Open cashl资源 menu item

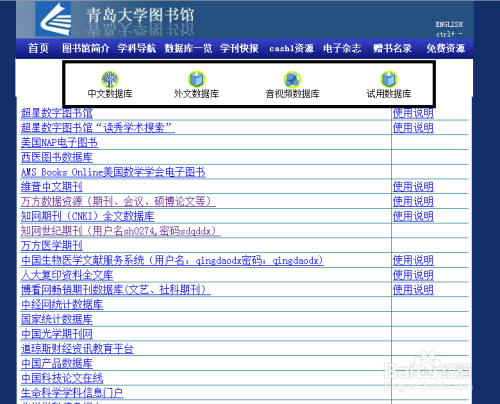coord(292,48)
